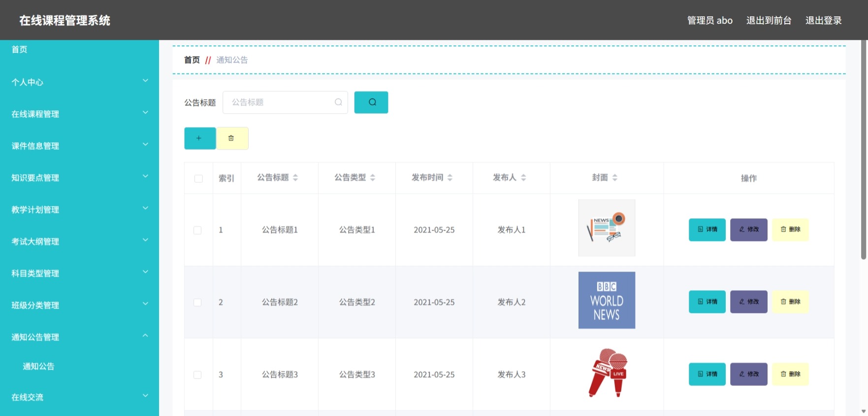Open BBC World News cover thumbnail
The width and height of the screenshot is (868, 416).
coord(607,300)
